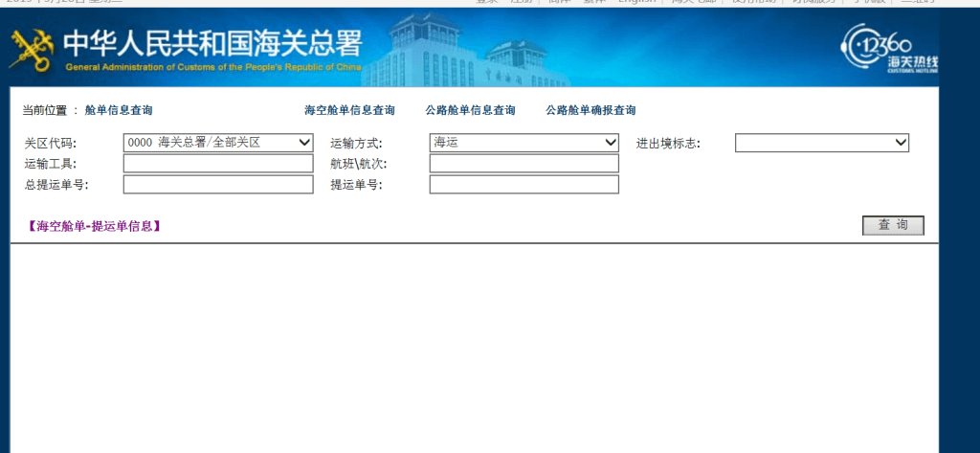The width and height of the screenshot is (980, 453).
Task: Focus the 运输工具 text field
Action: click(x=218, y=164)
